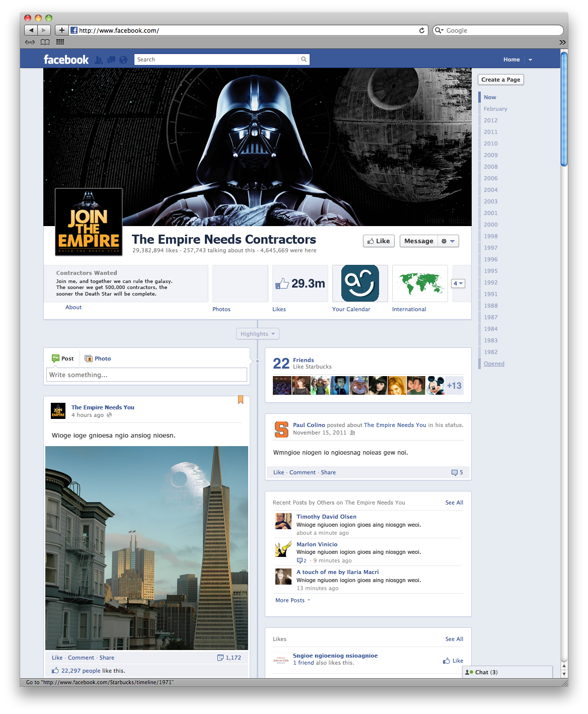
Task: Click Home in Facebook header
Action: point(511,59)
